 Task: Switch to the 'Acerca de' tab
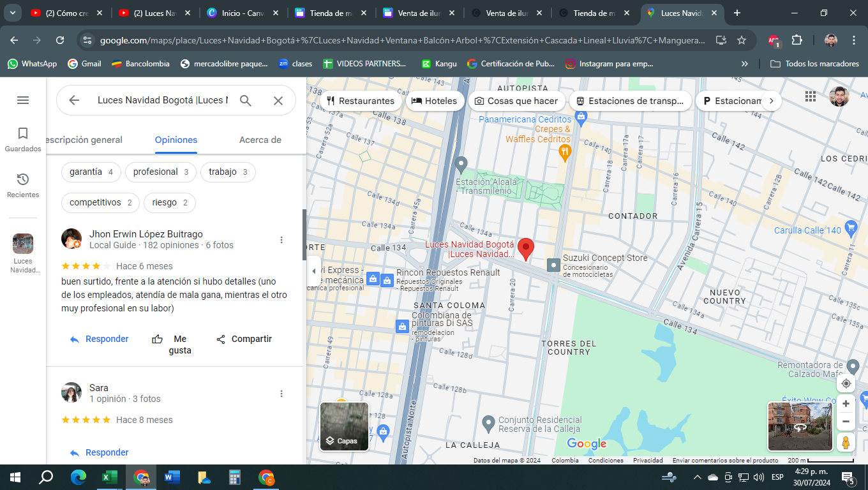coord(260,140)
